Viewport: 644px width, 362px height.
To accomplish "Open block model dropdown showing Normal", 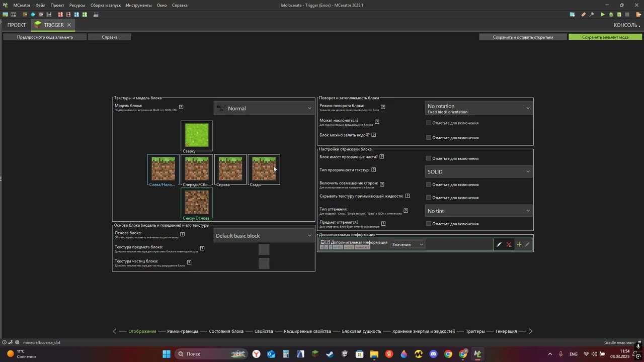I will (x=264, y=108).
